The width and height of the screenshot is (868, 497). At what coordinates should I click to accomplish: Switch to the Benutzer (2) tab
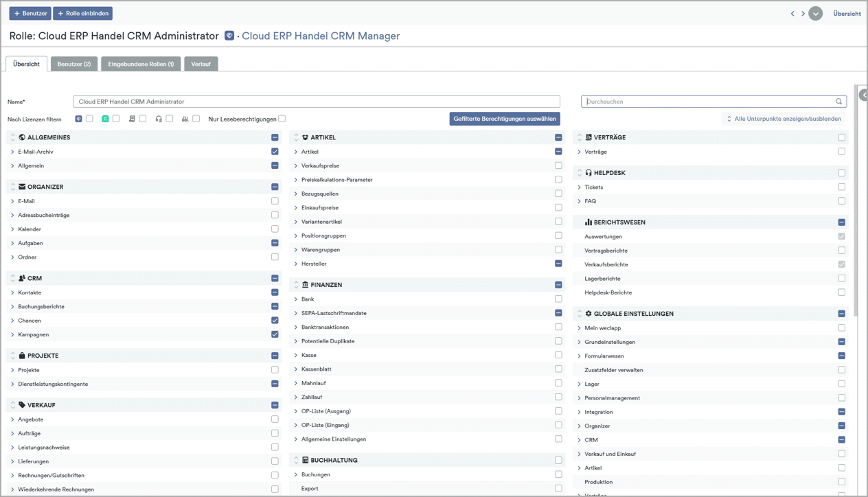pos(73,64)
